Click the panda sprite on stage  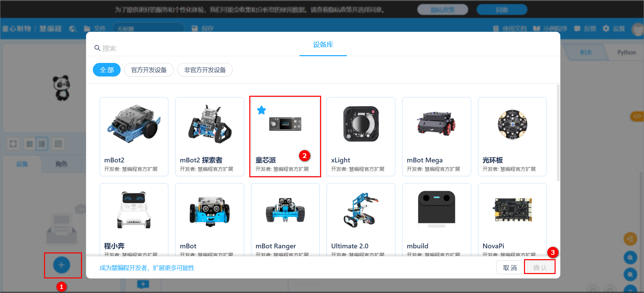click(62, 88)
